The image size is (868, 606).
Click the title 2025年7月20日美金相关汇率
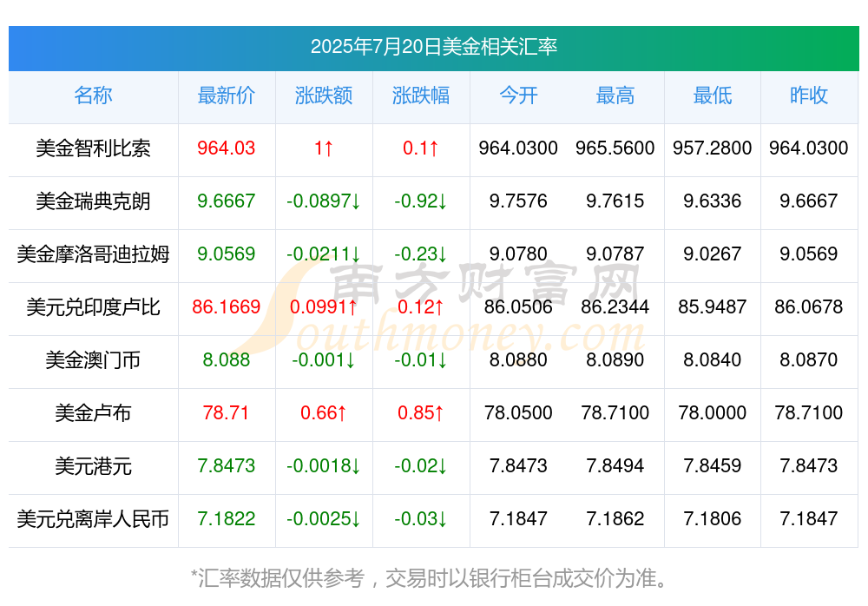(433, 47)
